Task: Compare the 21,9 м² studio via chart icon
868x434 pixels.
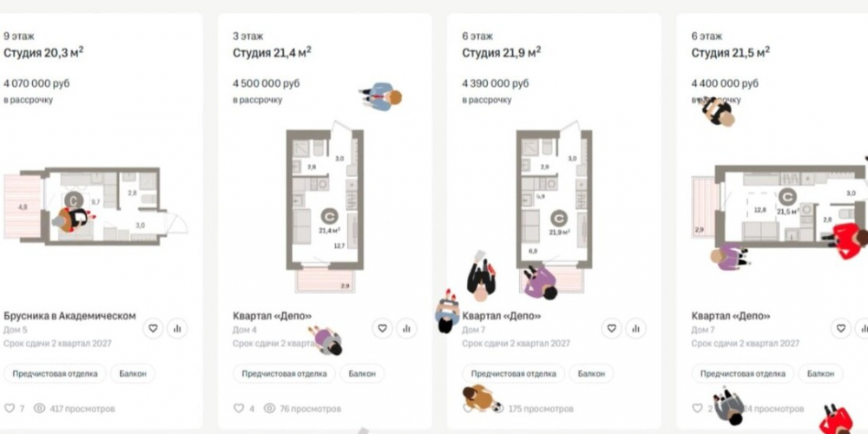Action: click(x=635, y=328)
